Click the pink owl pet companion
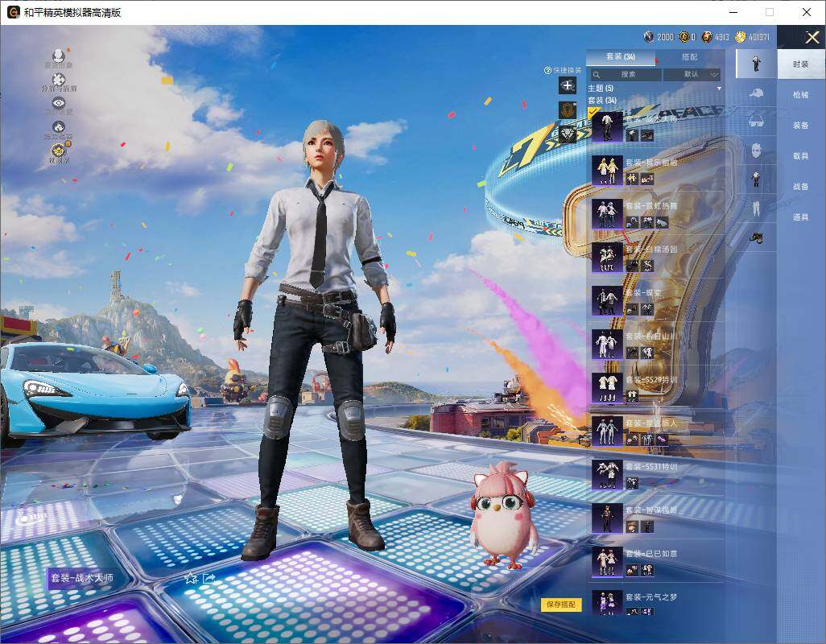 pyautogui.click(x=504, y=516)
